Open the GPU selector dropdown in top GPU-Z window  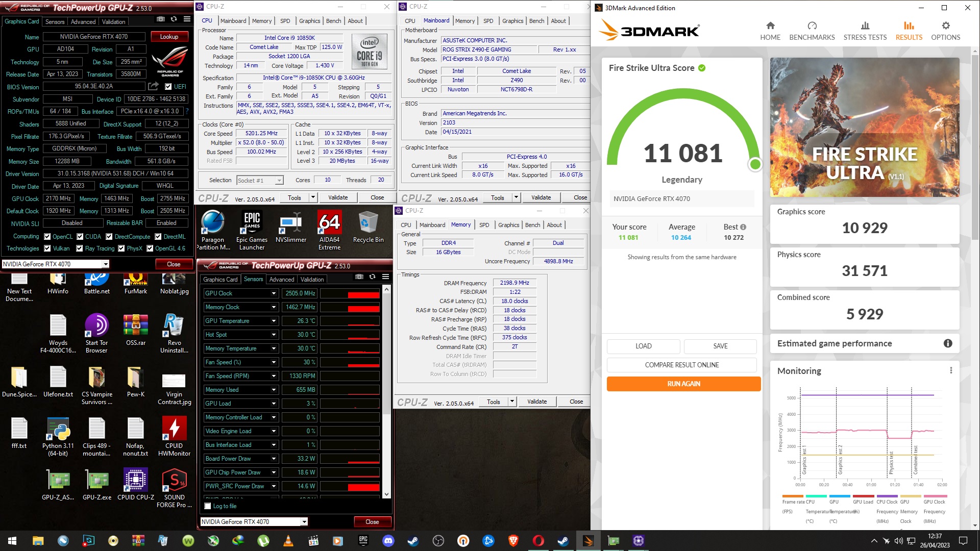pos(105,264)
